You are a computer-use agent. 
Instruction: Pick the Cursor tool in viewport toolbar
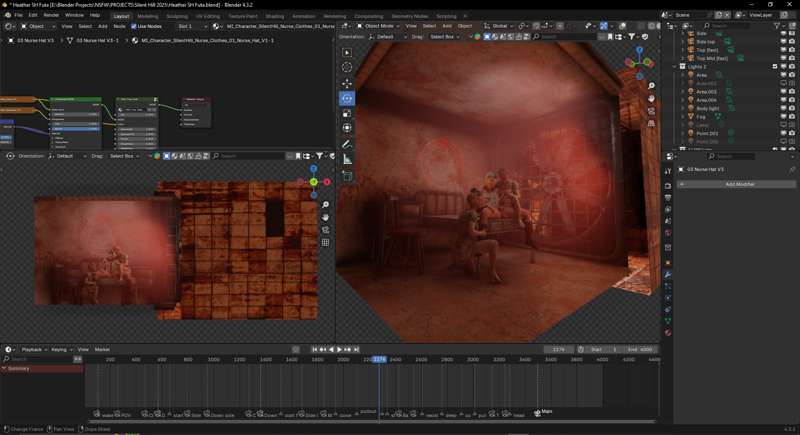pyautogui.click(x=347, y=67)
